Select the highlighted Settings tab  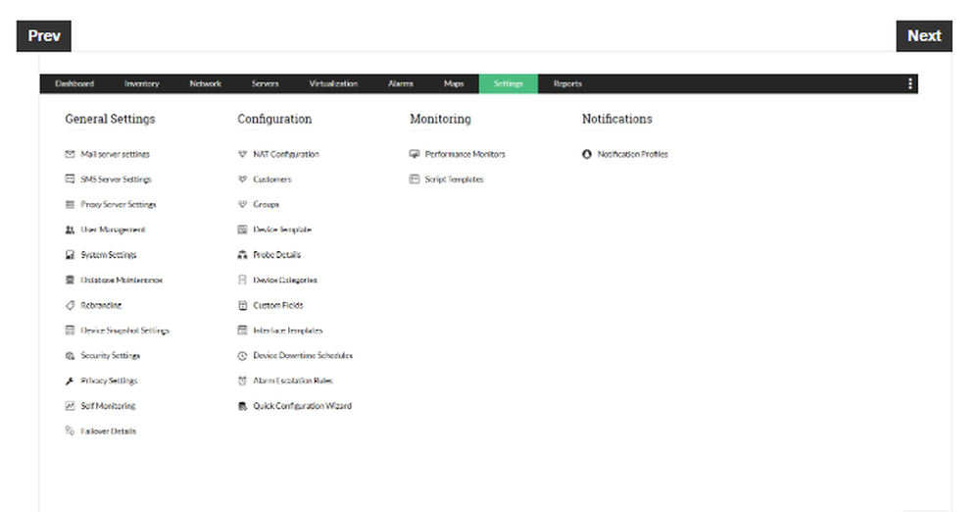click(x=508, y=84)
